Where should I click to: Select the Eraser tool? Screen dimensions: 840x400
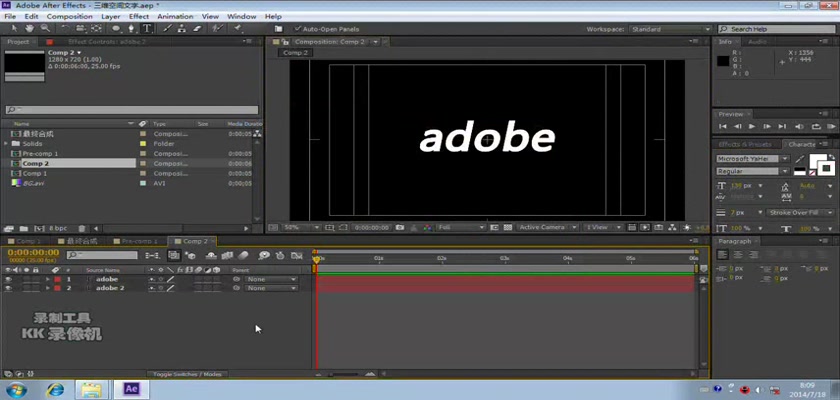(197, 29)
